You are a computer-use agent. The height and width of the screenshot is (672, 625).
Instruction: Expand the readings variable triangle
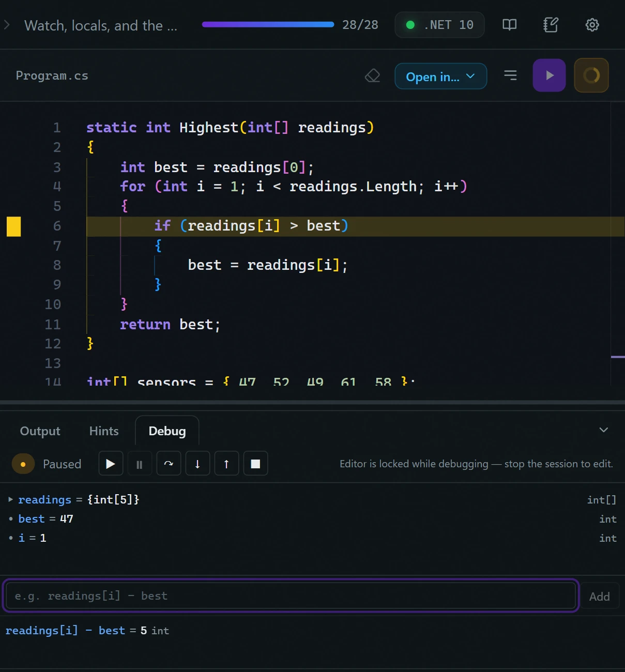10,499
